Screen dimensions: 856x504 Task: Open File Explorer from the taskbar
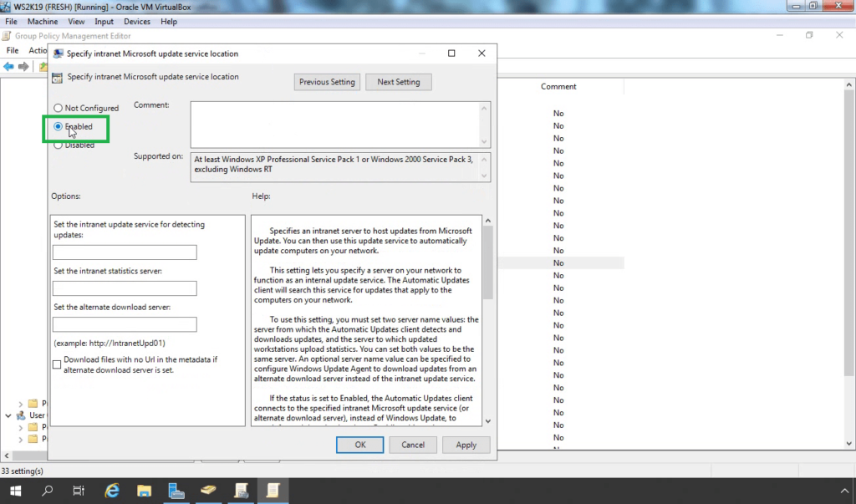pyautogui.click(x=144, y=491)
